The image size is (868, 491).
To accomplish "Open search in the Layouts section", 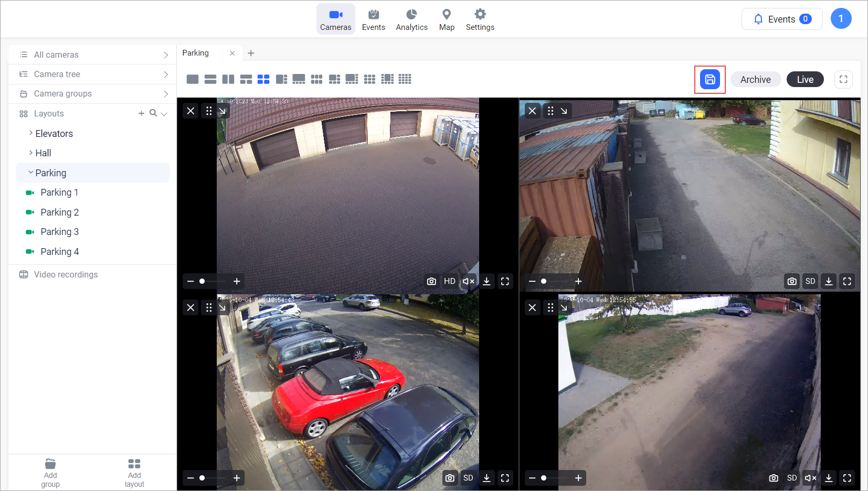I will tap(153, 113).
